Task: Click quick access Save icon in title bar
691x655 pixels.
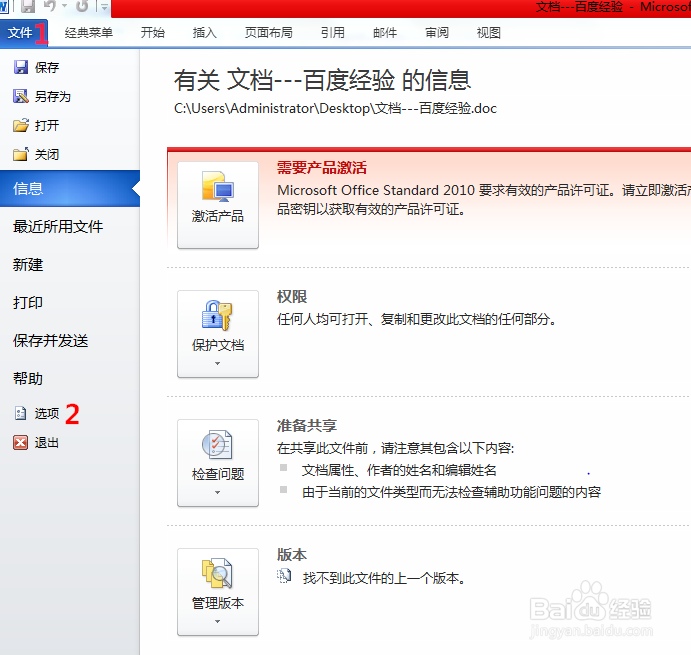Action: click(28, 6)
